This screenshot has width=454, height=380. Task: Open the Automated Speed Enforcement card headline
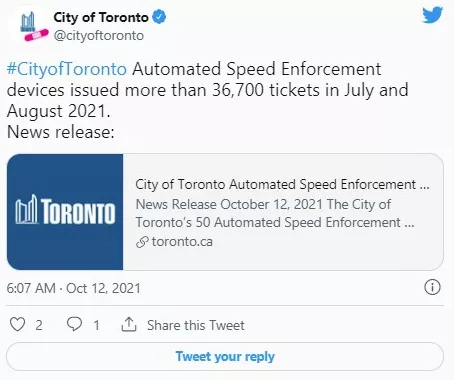pyautogui.click(x=282, y=185)
